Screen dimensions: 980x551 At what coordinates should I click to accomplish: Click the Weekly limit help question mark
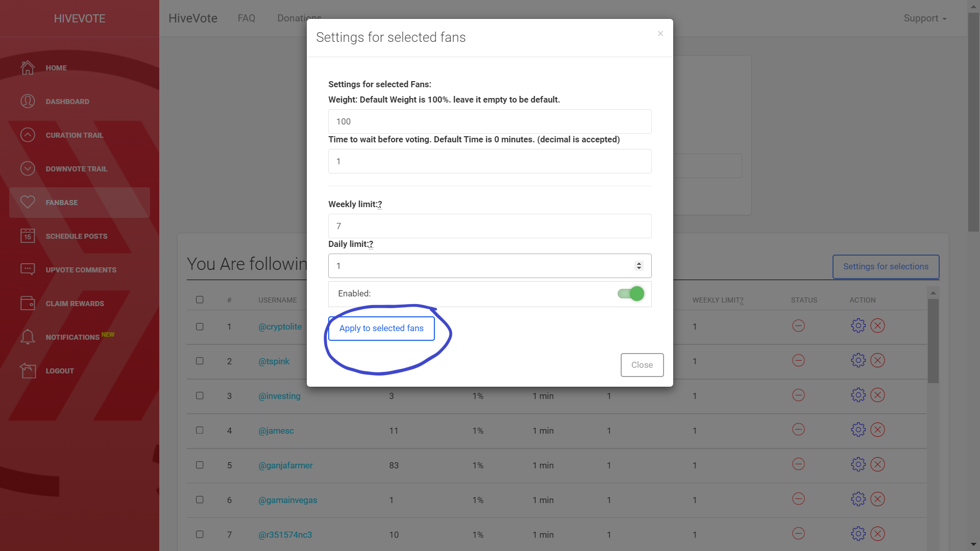pos(380,205)
